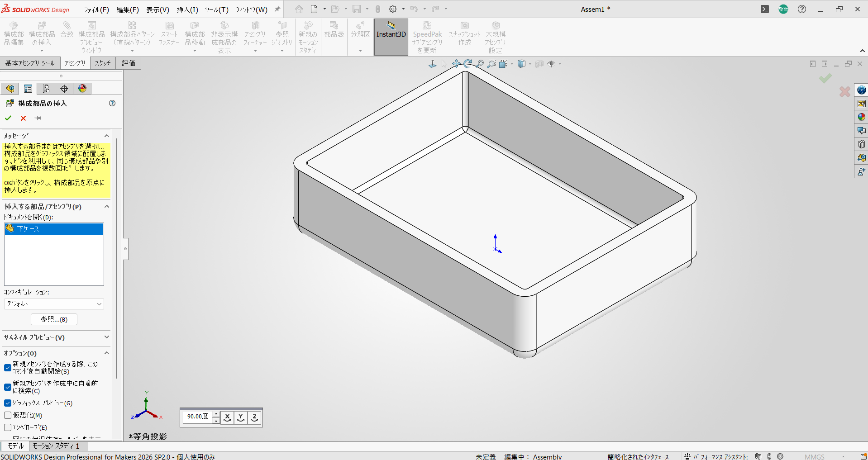868x460 pixels.
Task: Open the View Orientation cube icon
Action: click(503, 64)
